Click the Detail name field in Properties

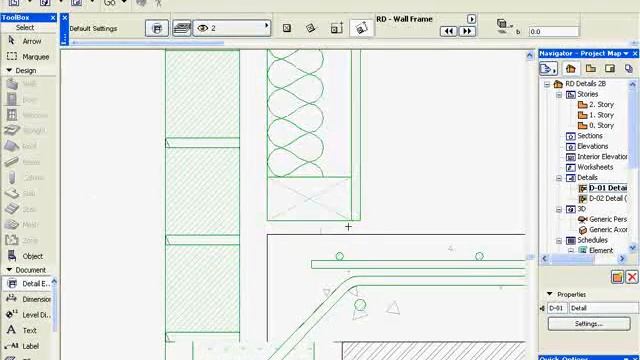(603, 308)
